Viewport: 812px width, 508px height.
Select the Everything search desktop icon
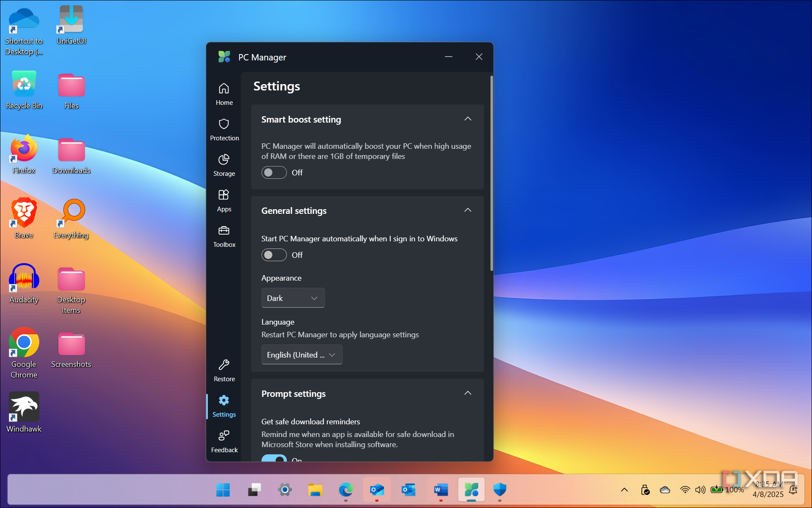click(71, 218)
